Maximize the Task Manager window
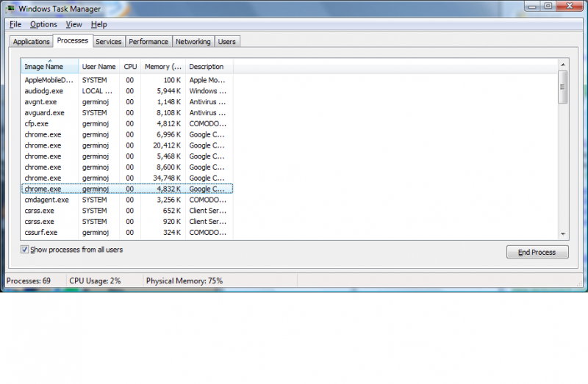Viewport: 588px width, 384px height. click(548, 6)
